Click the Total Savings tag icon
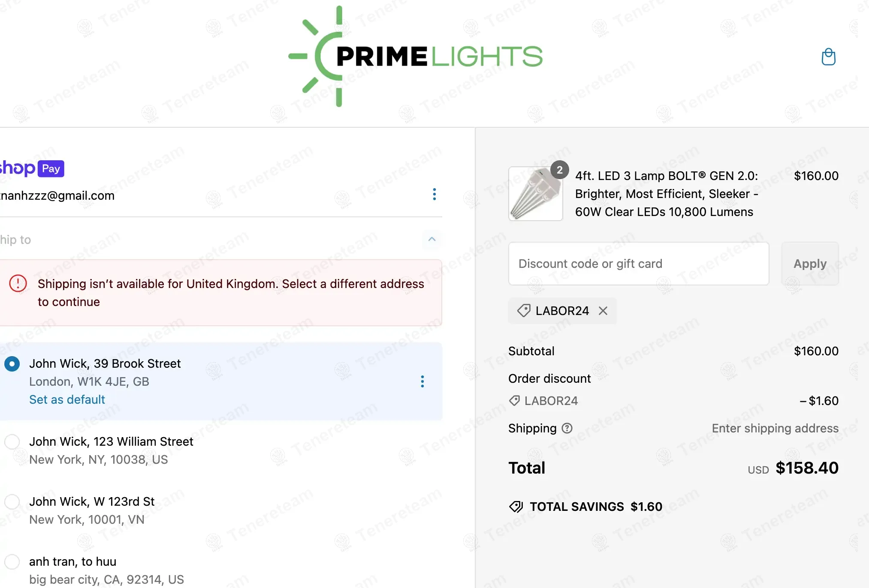The image size is (869, 588). (x=516, y=507)
